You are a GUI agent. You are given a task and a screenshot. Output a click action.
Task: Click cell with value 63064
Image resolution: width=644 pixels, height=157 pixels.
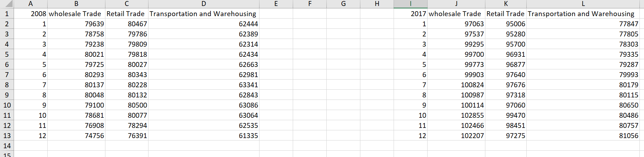204,115
